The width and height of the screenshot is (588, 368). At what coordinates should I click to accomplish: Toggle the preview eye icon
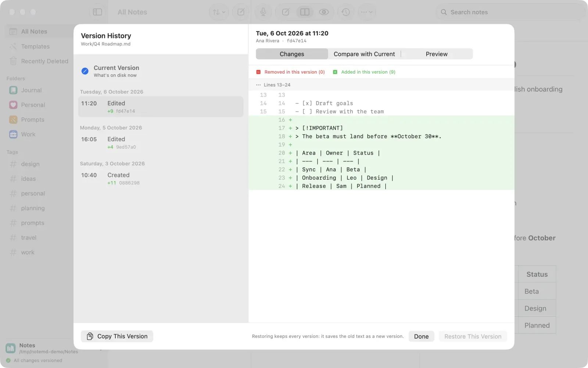coord(324,12)
